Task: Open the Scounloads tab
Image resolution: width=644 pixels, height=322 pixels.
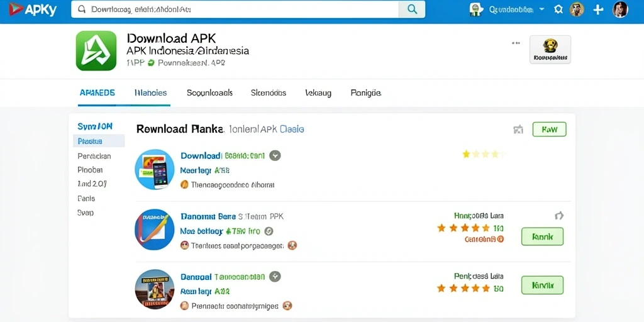Action: [210, 93]
